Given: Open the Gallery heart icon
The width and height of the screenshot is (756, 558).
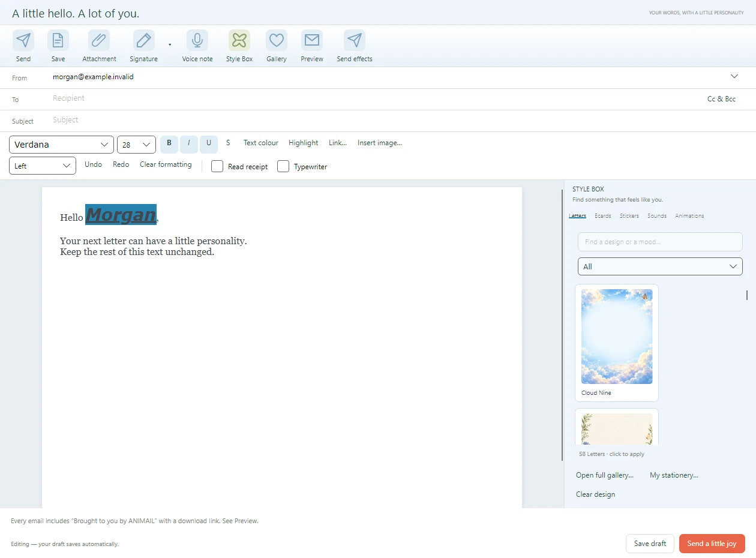Looking at the screenshot, I should [277, 40].
